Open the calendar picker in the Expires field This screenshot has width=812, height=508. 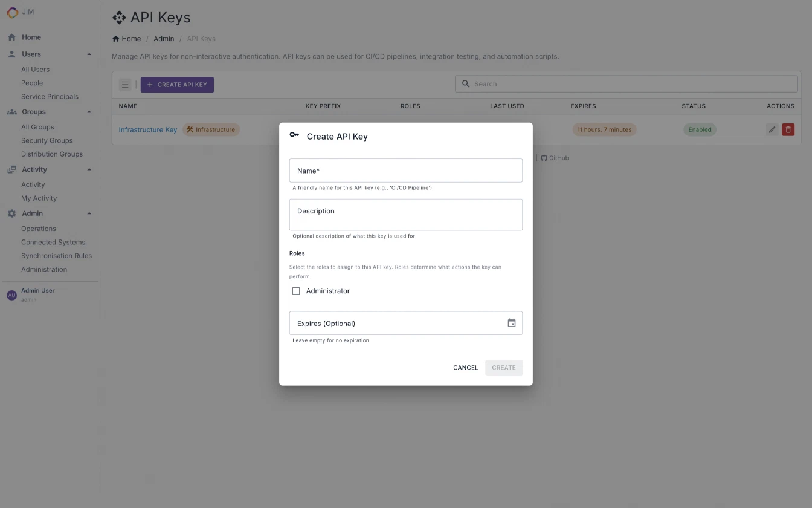[511, 322]
